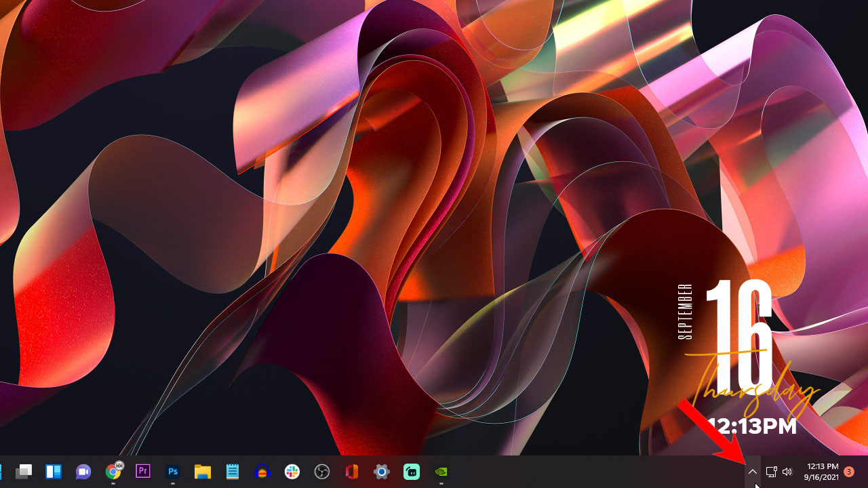
Task: Open Slack from the taskbar
Action: pos(292,471)
